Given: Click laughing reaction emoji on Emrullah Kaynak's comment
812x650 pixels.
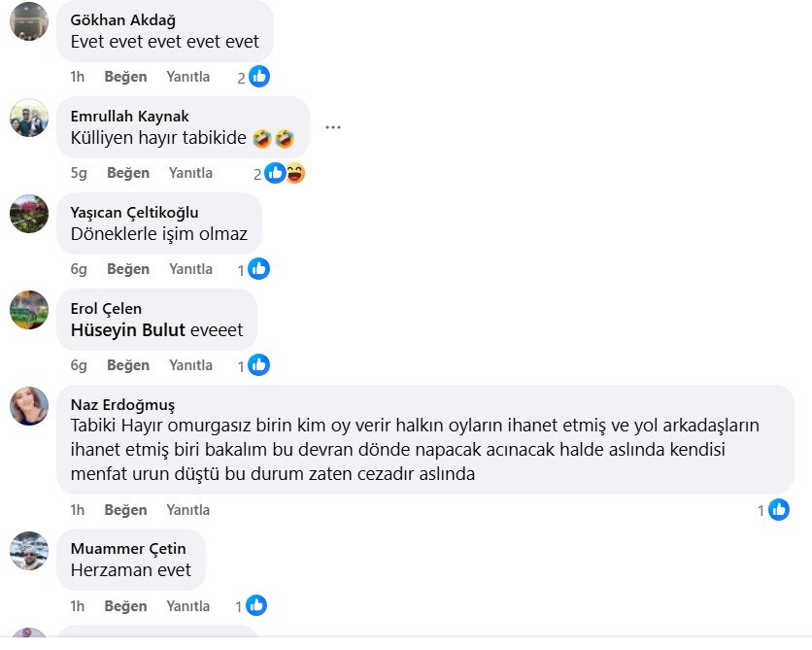Looking at the screenshot, I should coord(295,173).
